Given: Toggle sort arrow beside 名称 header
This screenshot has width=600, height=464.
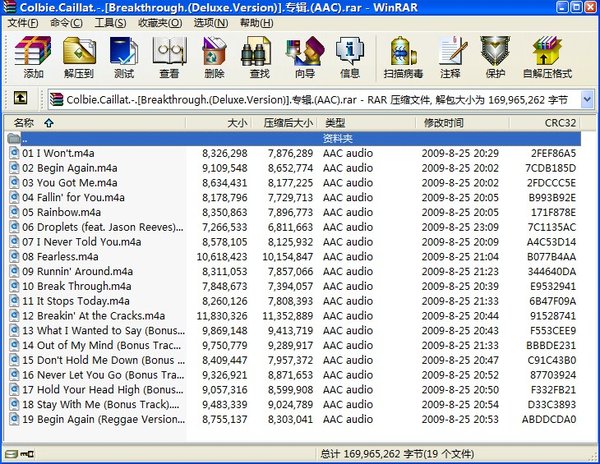Looking at the screenshot, I should [49, 123].
